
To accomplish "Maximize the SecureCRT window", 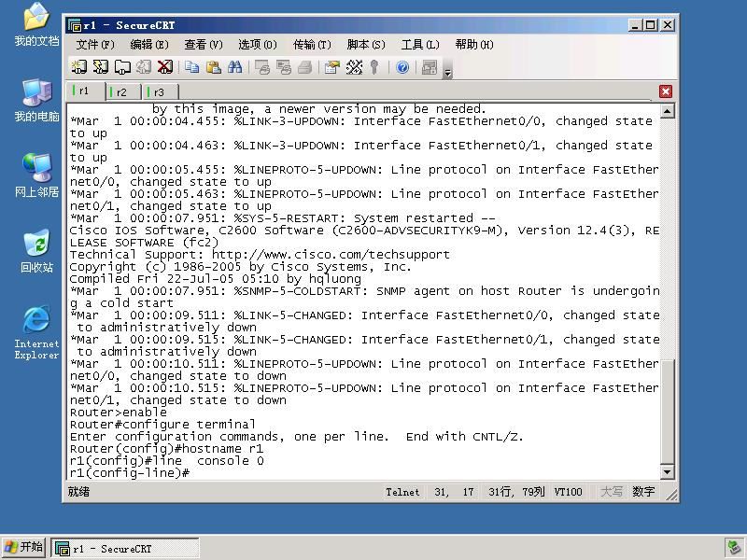I will pos(650,25).
